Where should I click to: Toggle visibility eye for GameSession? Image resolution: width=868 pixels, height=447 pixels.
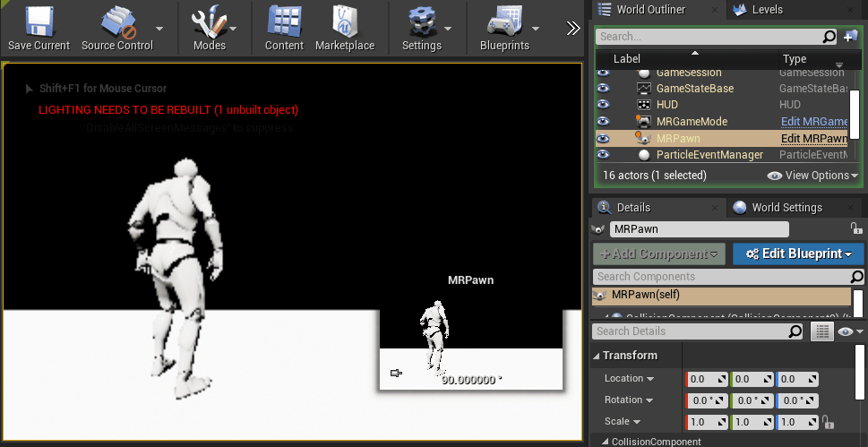(x=603, y=73)
